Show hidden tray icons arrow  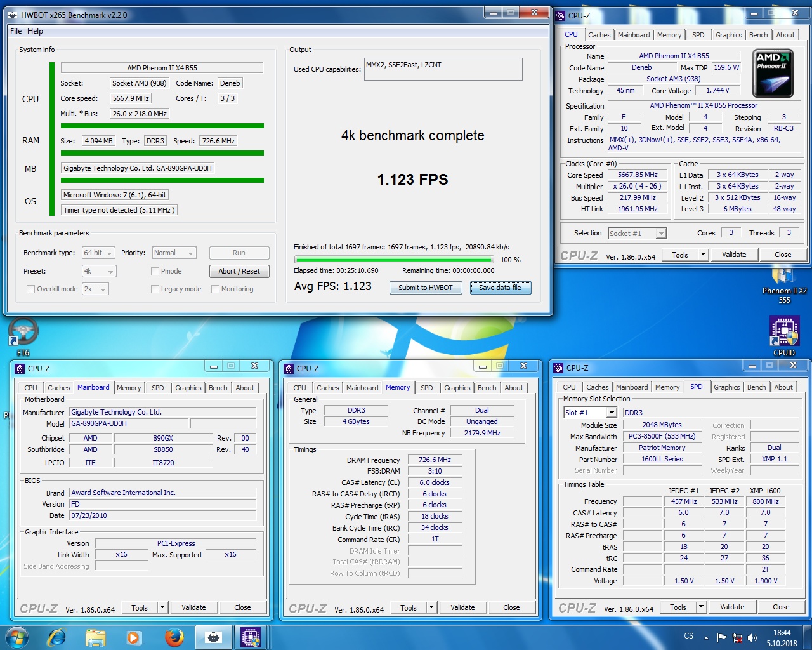pyautogui.click(x=706, y=637)
